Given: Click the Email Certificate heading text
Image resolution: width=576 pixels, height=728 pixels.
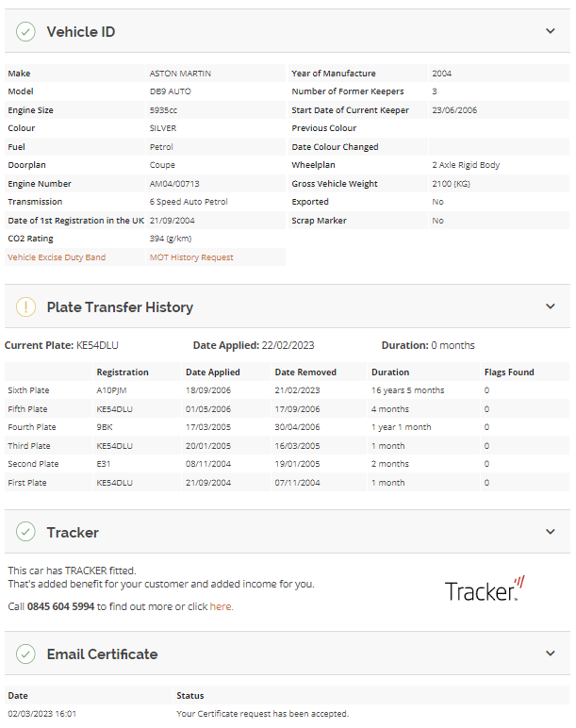Looking at the screenshot, I should 102,654.
